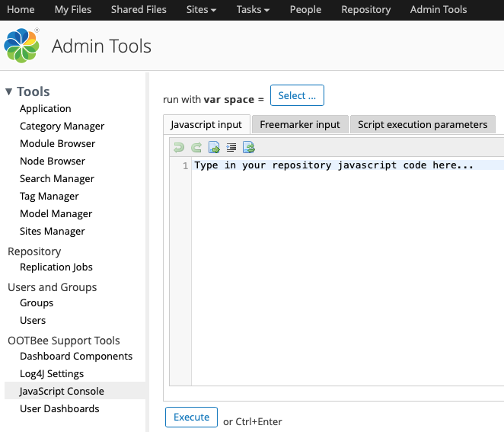Image resolution: width=504 pixels, height=432 pixels.
Task: Click the Alfresco flower logo
Action: 21,46
